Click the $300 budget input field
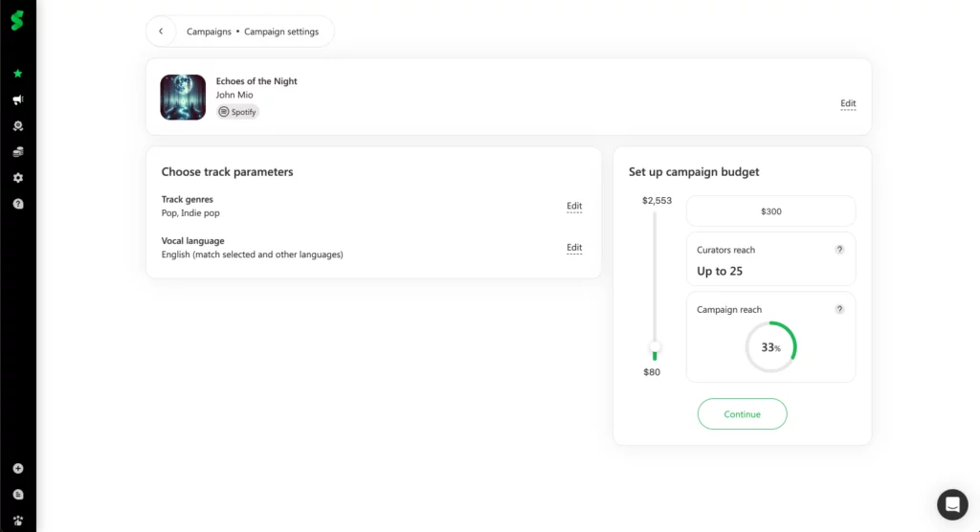The image size is (980, 532). click(x=770, y=211)
